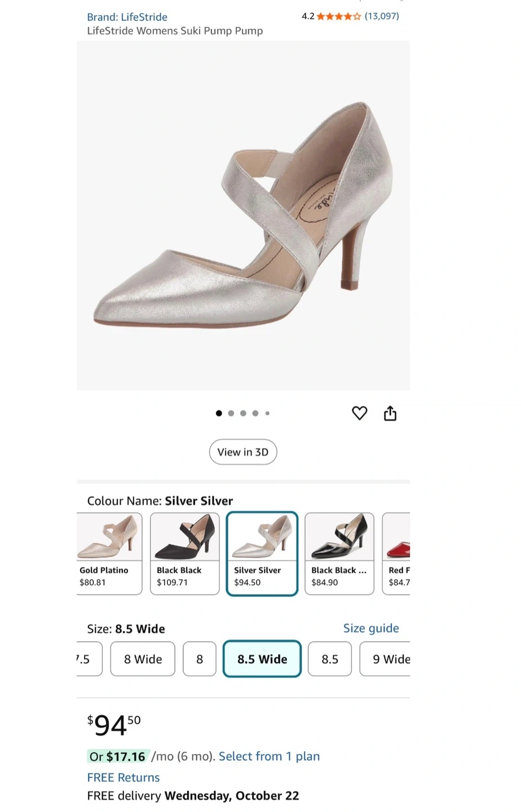521x812 pixels.
Task: Open the Size guide
Action: click(x=371, y=628)
